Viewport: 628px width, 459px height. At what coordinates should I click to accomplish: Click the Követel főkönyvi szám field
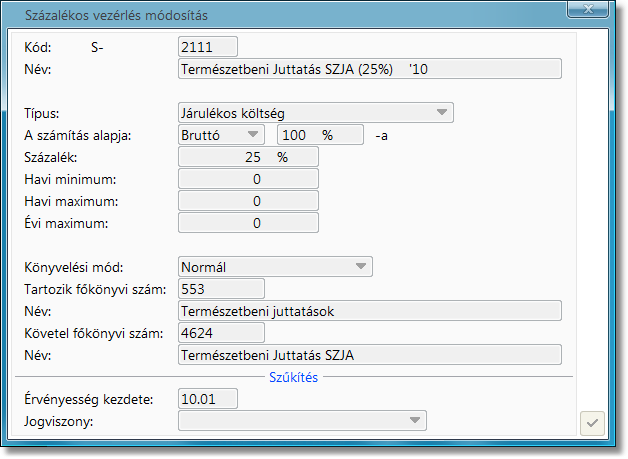(220, 333)
